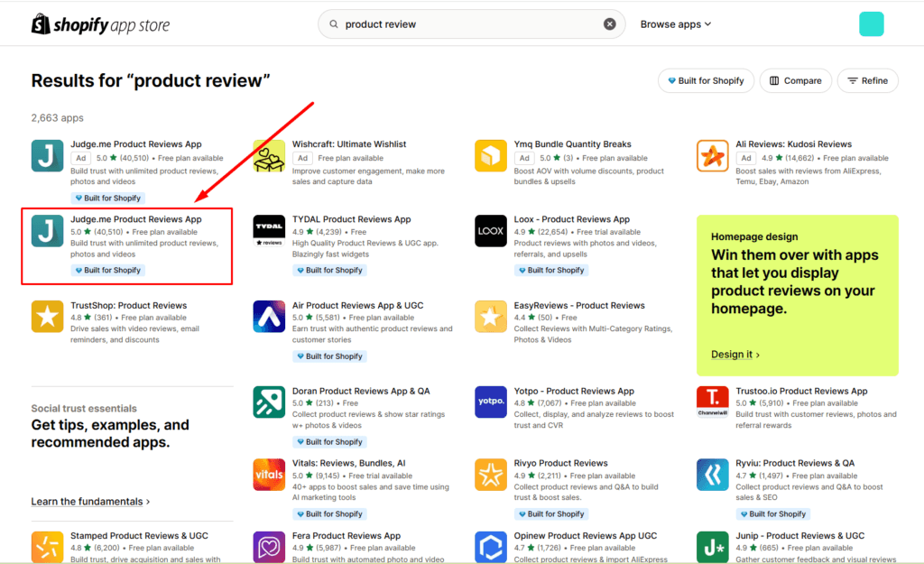Click the Built for Shopify badge under Doran
Screen dimensions: 924x564
coord(329,442)
